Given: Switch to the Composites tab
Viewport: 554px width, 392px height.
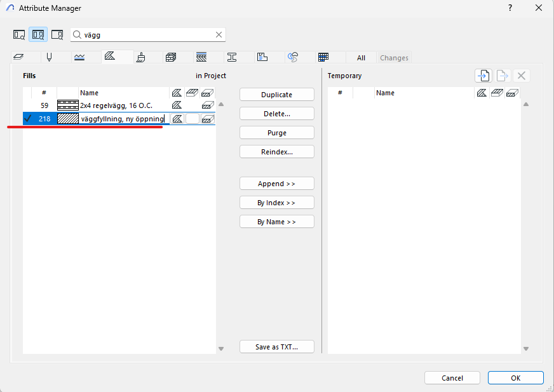Looking at the screenshot, I should (x=201, y=57).
